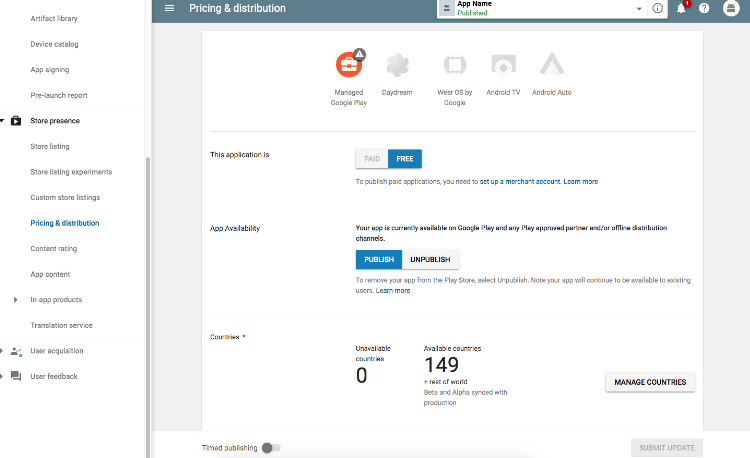The width and height of the screenshot is (750, 458).
Task: Go to Content rating in sidebar
Action: 54,249
